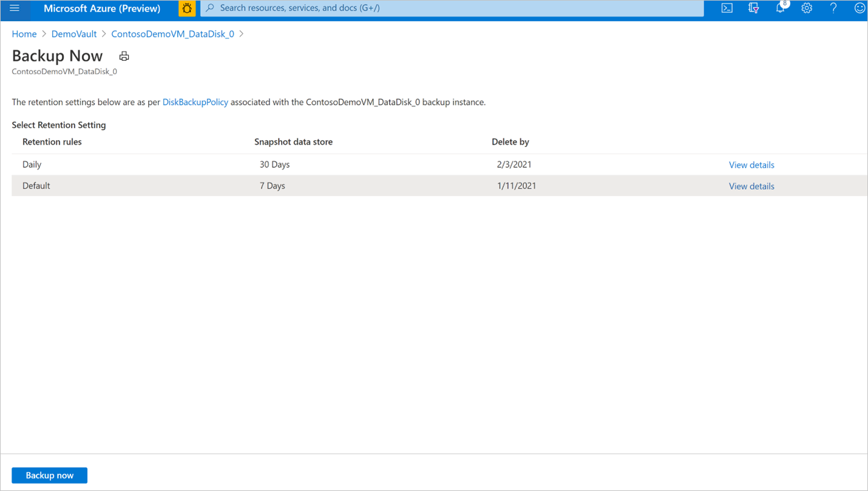Select the Default retention rule row
The image size is (868, 491).
(439, 186)
